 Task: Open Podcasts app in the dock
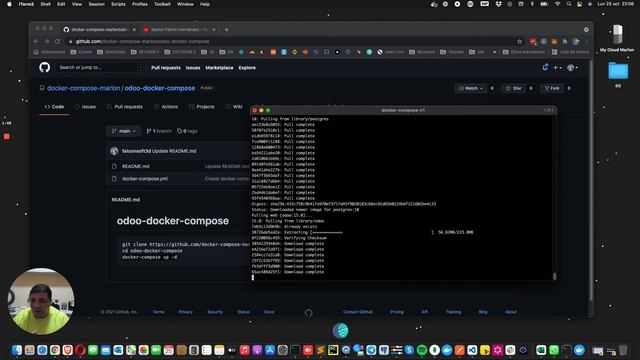(257, 350)
